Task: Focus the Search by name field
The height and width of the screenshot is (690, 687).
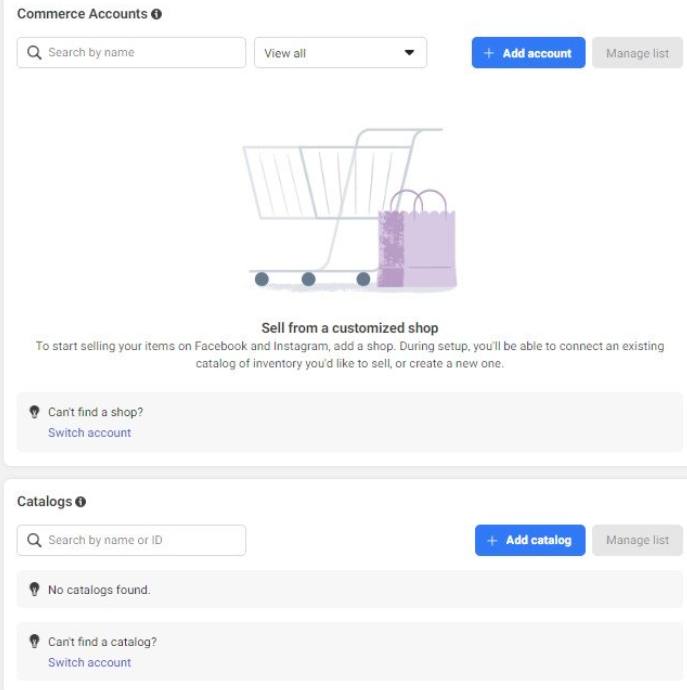Action: click(131, 53)
